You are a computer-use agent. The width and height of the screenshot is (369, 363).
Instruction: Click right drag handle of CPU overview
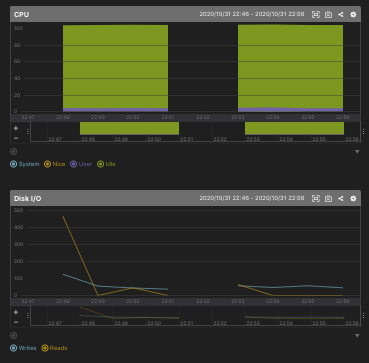click(363, 132)
